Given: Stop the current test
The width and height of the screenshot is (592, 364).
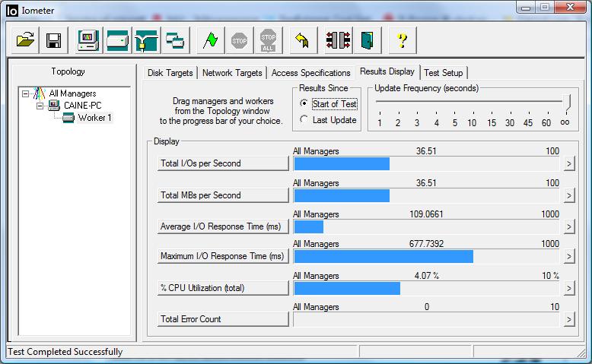Looking at the screenshot, I should 240,40.
